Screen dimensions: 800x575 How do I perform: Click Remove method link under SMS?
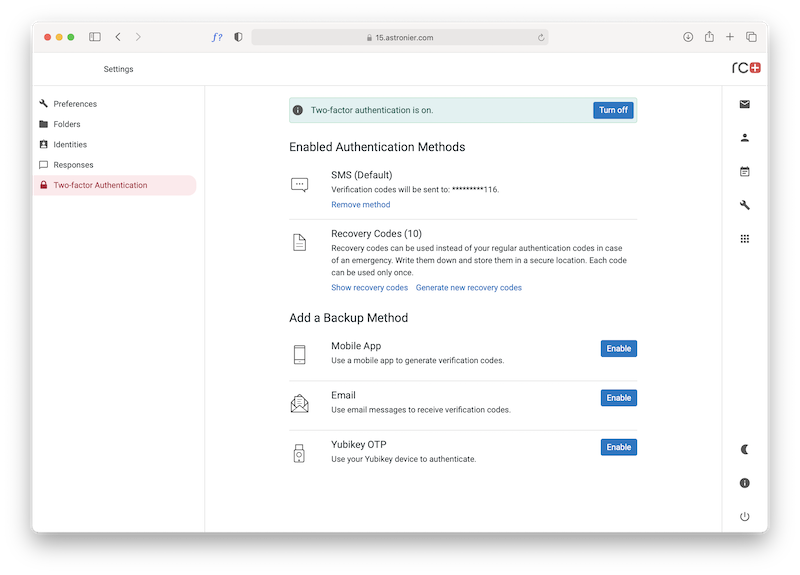tap(360, 205)
